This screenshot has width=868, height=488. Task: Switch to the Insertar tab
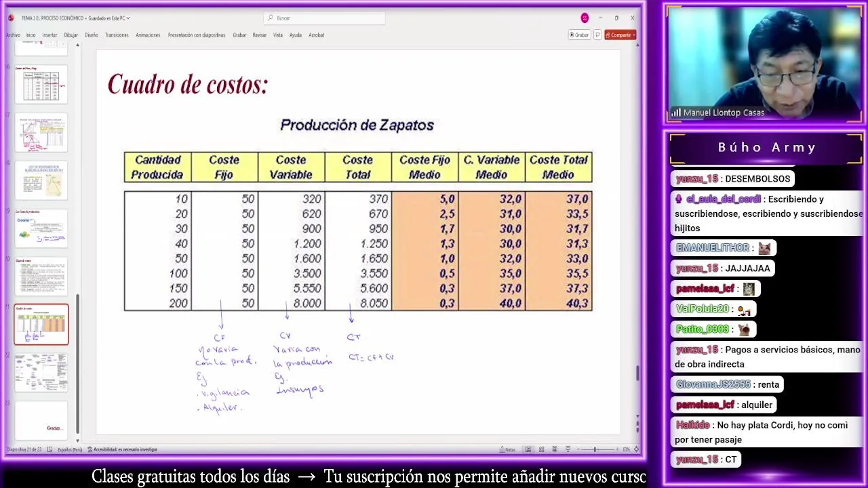[50, 35]
